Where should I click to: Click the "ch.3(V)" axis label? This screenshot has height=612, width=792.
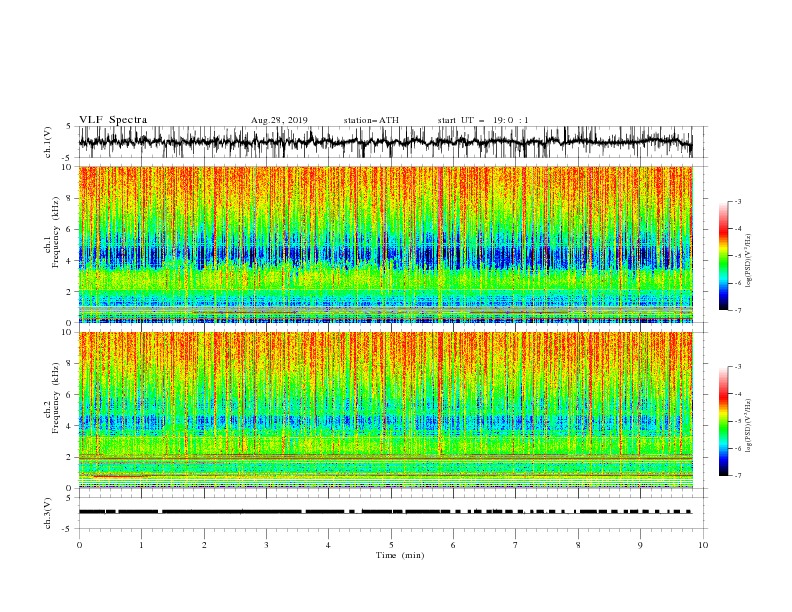48,513
